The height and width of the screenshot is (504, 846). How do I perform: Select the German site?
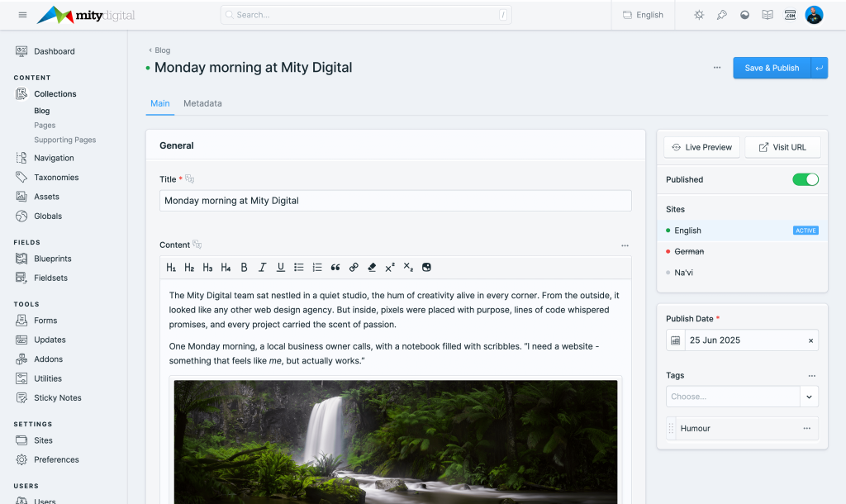689,251
